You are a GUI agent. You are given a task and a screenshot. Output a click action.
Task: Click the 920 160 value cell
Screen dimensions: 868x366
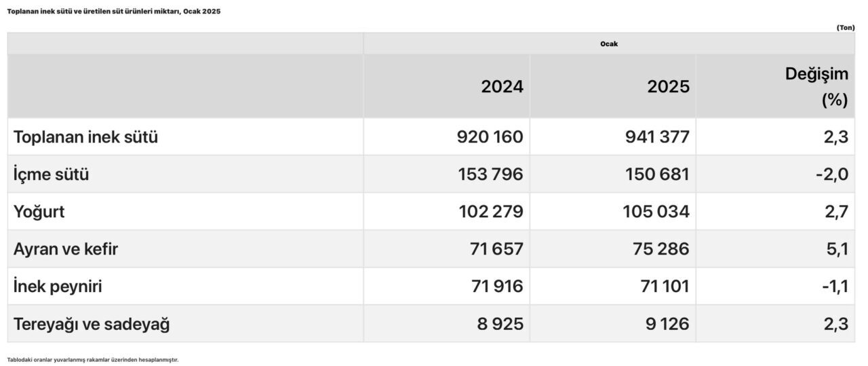pyautogui.click(x=490, y=137)
